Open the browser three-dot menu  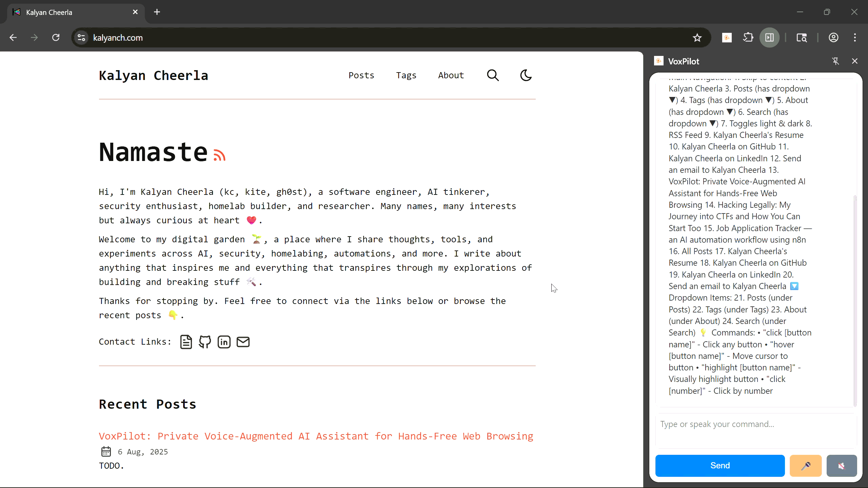[x=855, y=37]
